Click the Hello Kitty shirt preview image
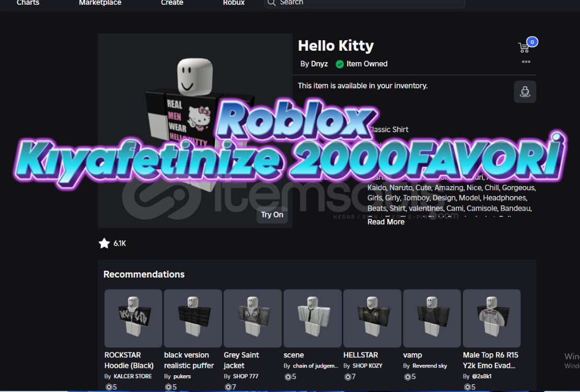 195,131
